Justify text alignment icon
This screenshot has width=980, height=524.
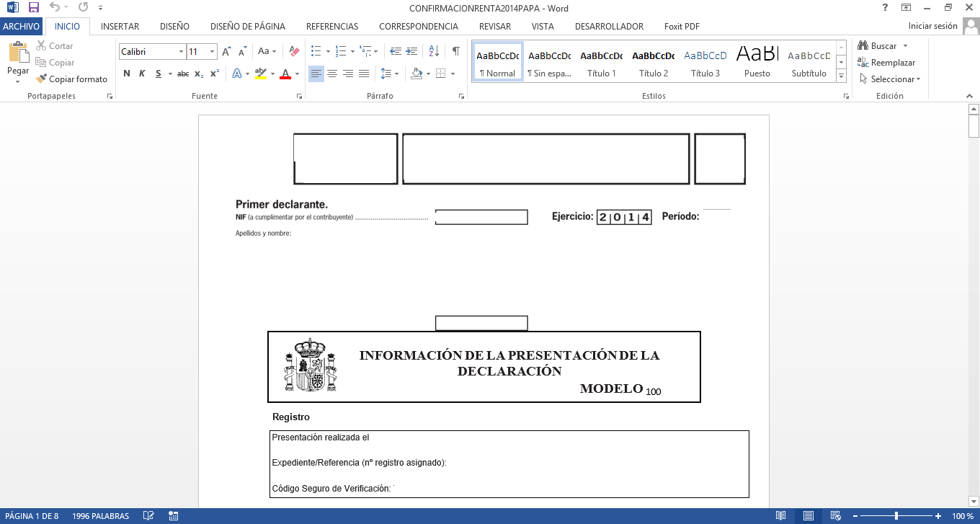click(x=364, y=74)
